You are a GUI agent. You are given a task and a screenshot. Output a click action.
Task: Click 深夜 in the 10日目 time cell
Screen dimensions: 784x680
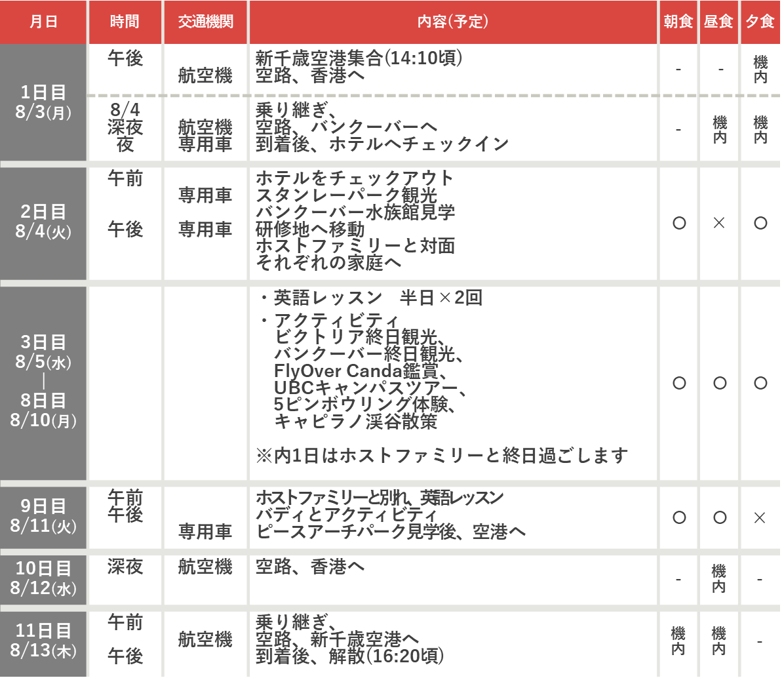pos(125,567)
